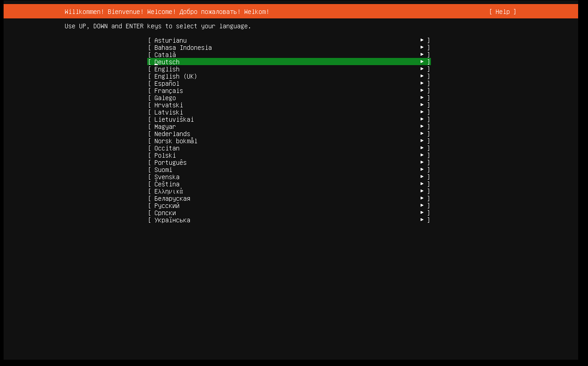Select Asturianu from the language list

[x=170, y=40]
